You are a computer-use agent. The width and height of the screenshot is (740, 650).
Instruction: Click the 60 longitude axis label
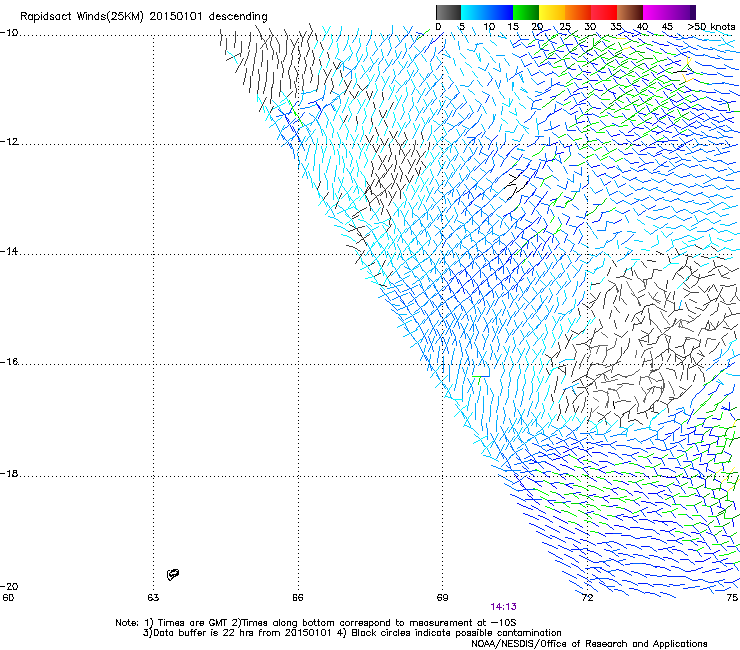[x=8, y=597]
